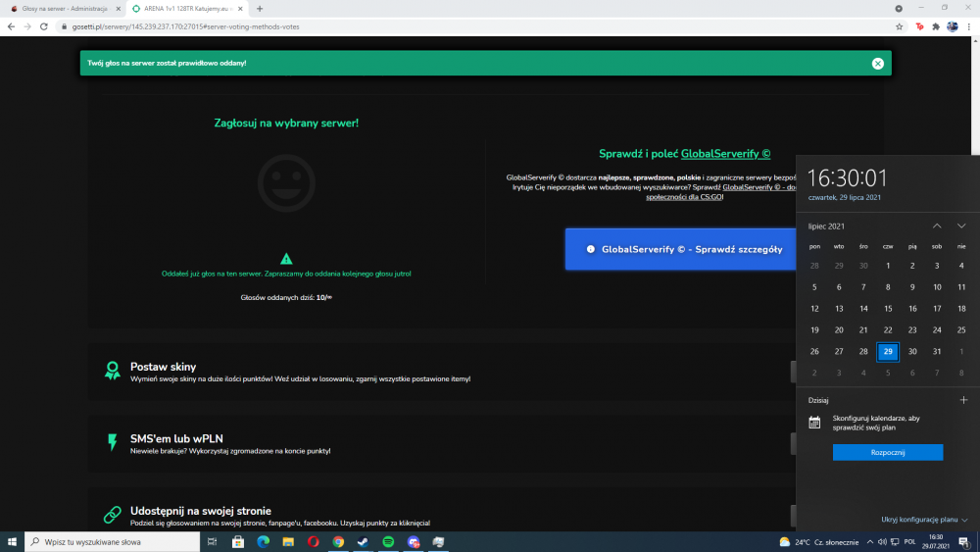This screenshot has height=552, width=980.
Task: Launch Microsoft Edge from taskbar
Action: [x=263, y=541]
